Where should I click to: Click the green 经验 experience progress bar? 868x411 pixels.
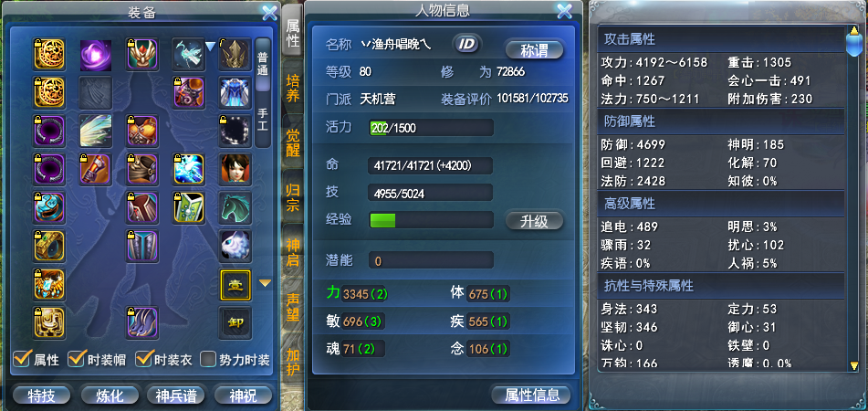tap(431, 220)
